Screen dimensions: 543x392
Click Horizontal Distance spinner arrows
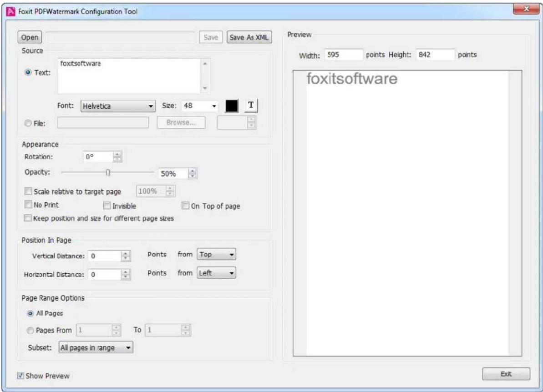tap(126, 274)
